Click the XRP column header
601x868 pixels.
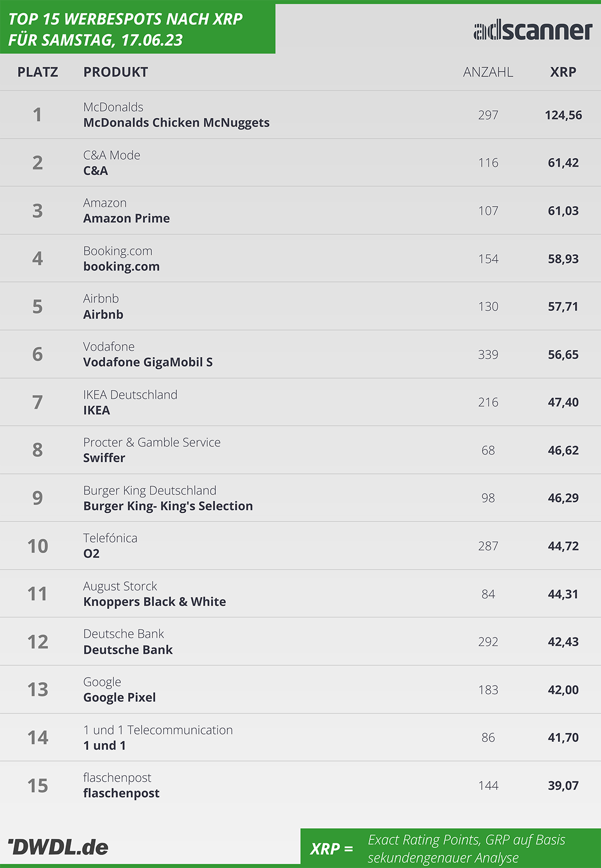coord(563,72)
